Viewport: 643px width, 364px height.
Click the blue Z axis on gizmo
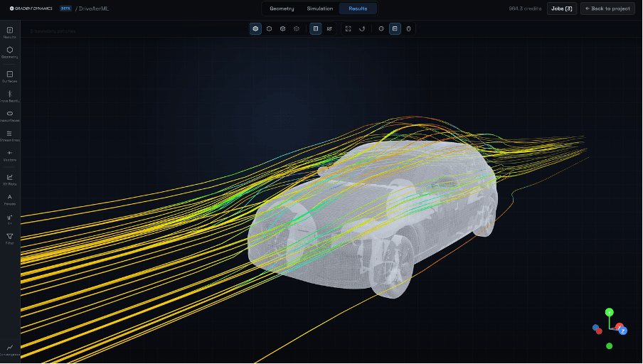[623, 331]
